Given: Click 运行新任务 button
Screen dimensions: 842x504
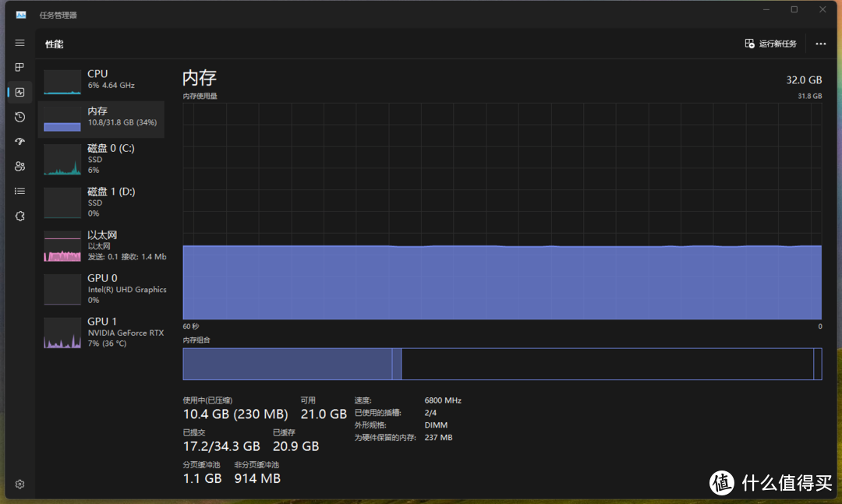Looking at the screenshot, I should click(770, 44).
